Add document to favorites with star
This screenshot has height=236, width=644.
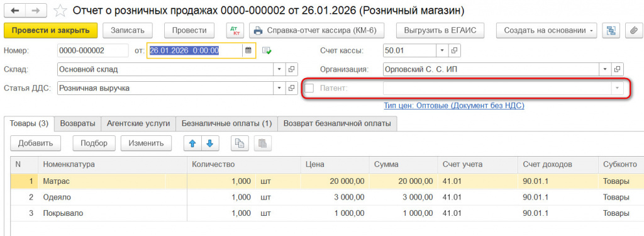[x=60, y=11]
